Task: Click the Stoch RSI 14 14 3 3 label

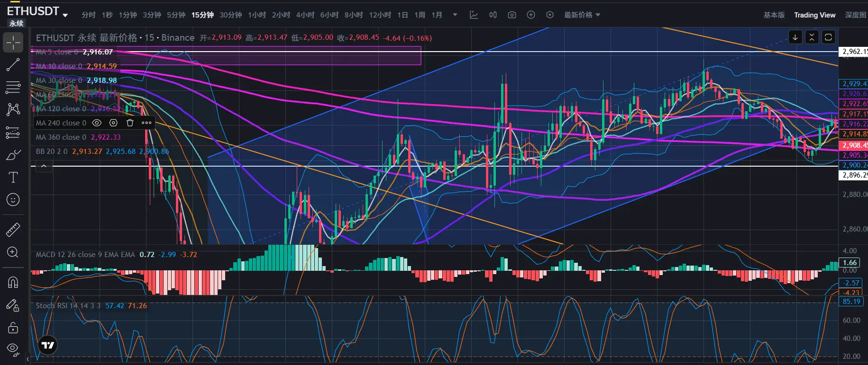Action: (68, 306)
